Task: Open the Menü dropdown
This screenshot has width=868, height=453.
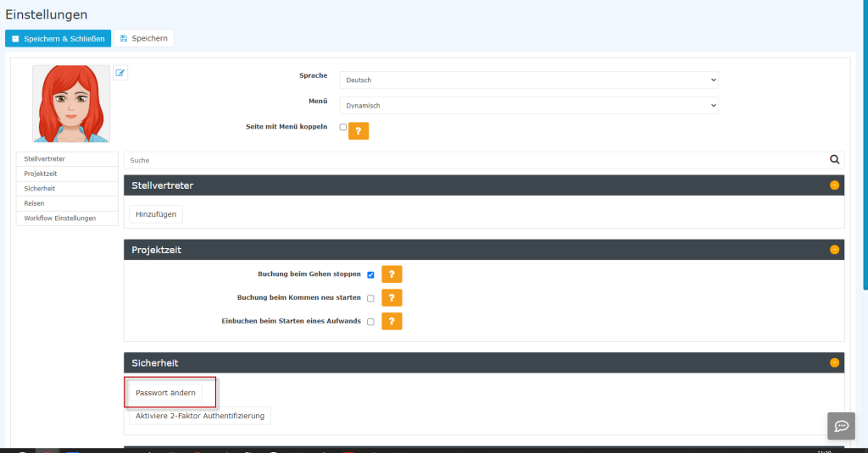Action: [528, 106]
